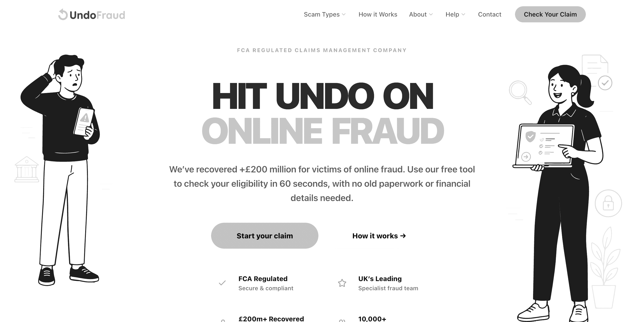Click the star icon beside UK's Leading
Image resolution: width=644 pixels, height=322 pixels.
pos(342,283)
